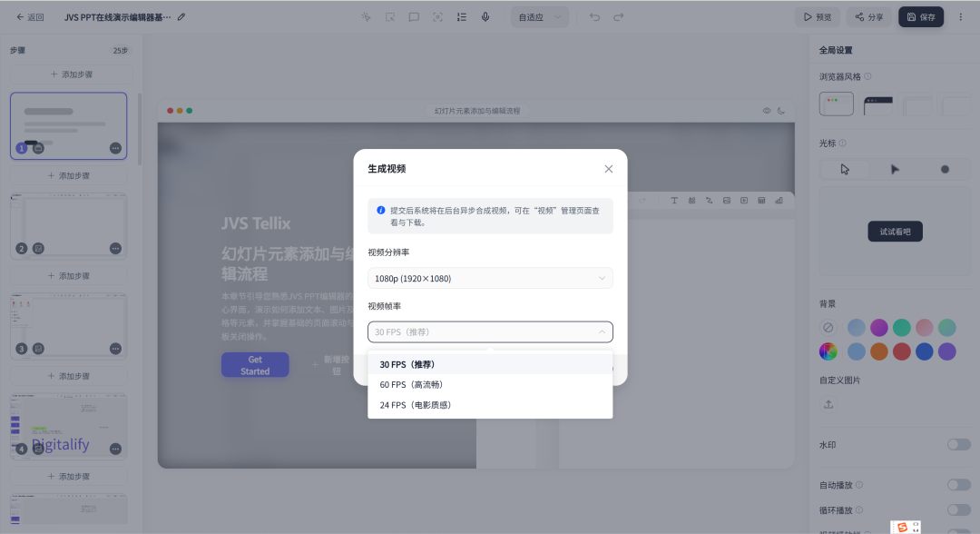Viewport: 980px width, 534px height.
Task: Open step 4 more options ellipsis
Action: 115,449
